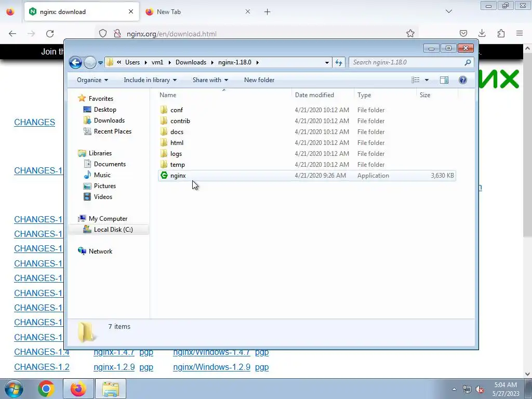Open Organize dropdown menu
This screenshot has width=532, height=399.
[92, 80]
